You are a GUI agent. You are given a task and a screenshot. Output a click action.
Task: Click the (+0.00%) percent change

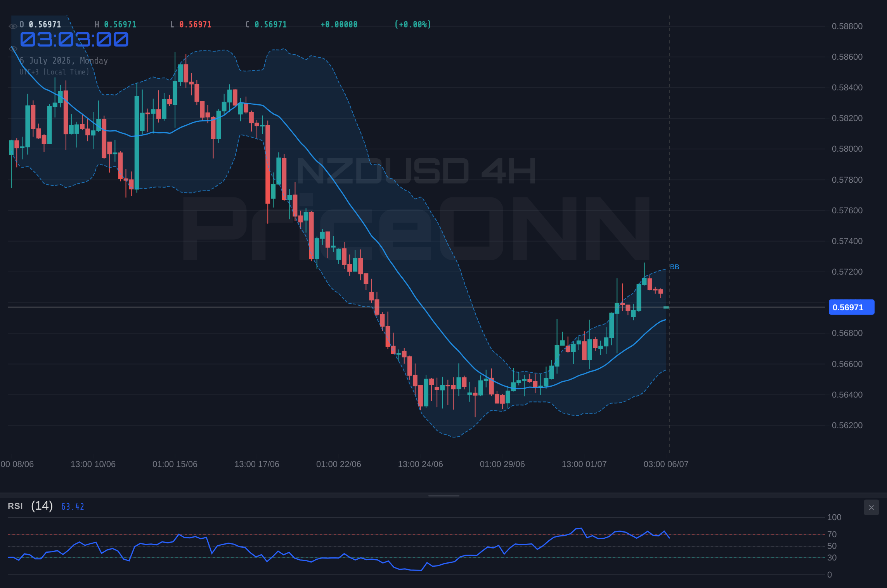coord(413,24)
